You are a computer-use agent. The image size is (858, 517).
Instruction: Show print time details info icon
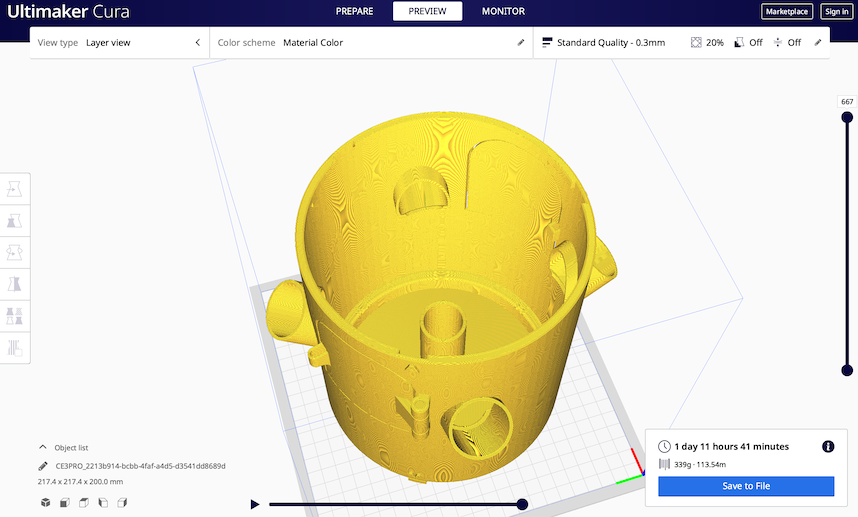pyautogui.click(x=828, y=446)
